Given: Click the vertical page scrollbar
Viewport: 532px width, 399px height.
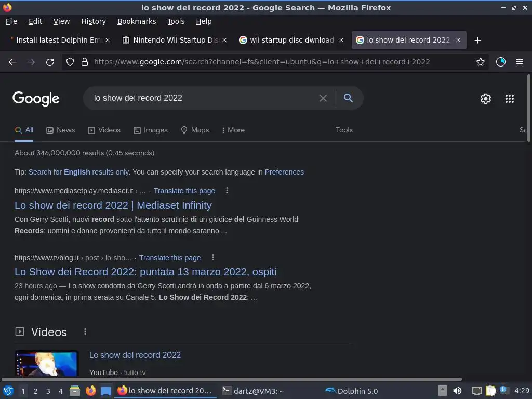Looking at the screenshot, I should coord(528,108).
